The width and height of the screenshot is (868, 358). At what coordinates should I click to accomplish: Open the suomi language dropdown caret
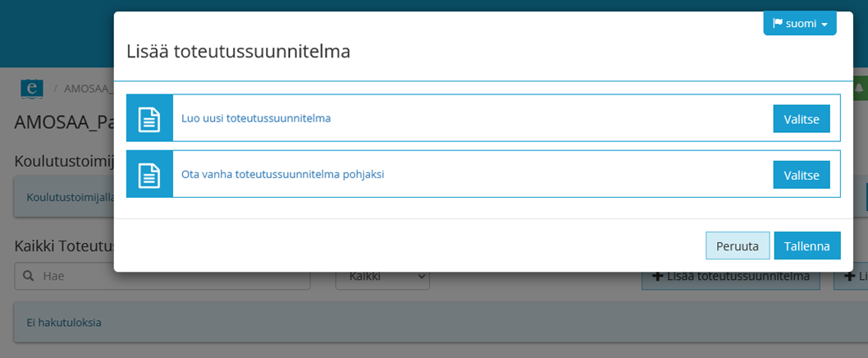[x=824, y=25]
